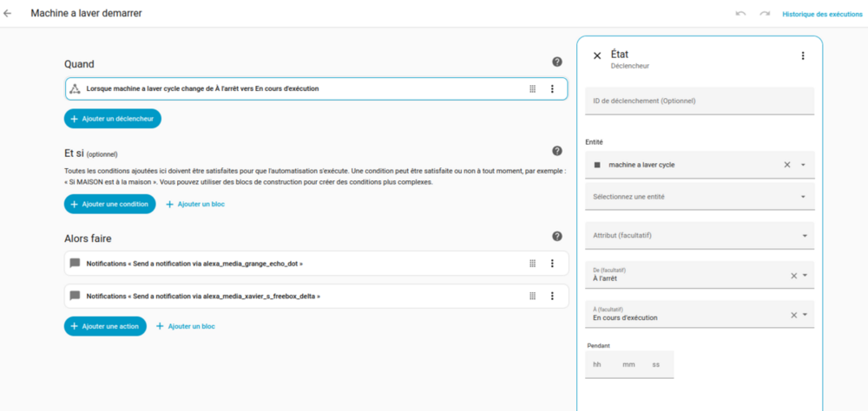Click the ss field under Pendant
Screen dimensions: 868x411
pyautogui.click(x=656, y=364)
